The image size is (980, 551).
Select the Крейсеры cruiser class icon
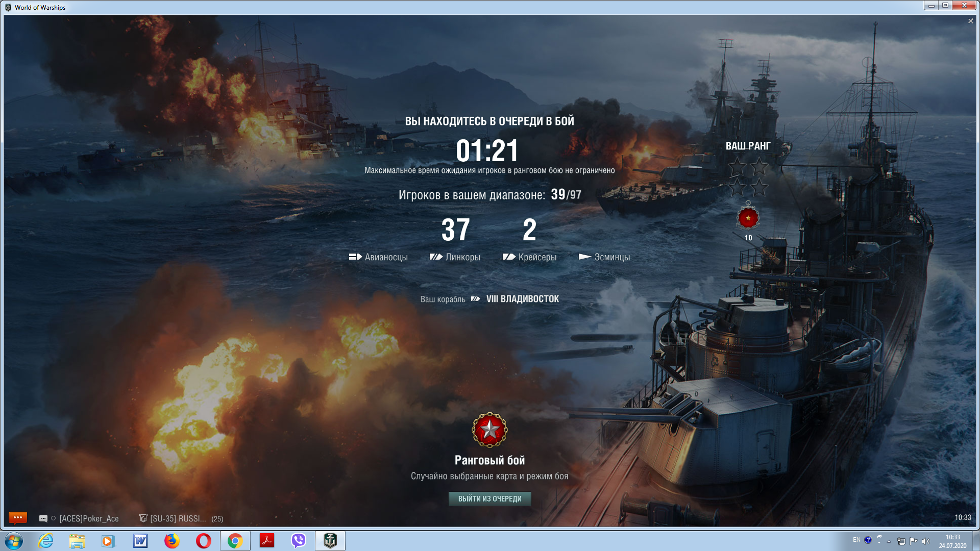pyautogui.click(x=509, y=257)
